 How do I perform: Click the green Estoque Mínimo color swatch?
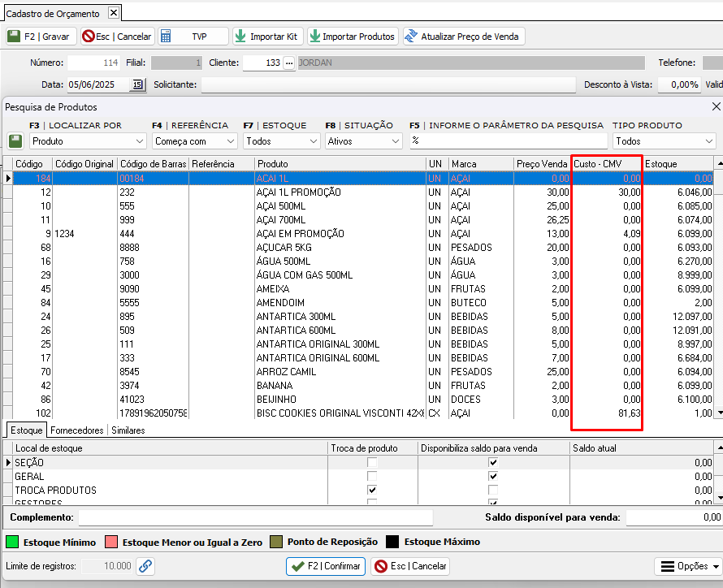coord(12,542)
